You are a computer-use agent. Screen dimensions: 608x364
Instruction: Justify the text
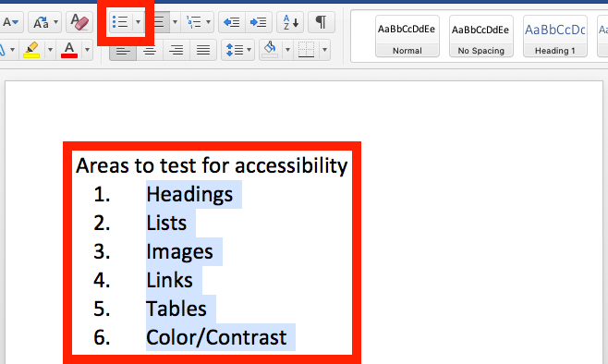tap(203, 50)
